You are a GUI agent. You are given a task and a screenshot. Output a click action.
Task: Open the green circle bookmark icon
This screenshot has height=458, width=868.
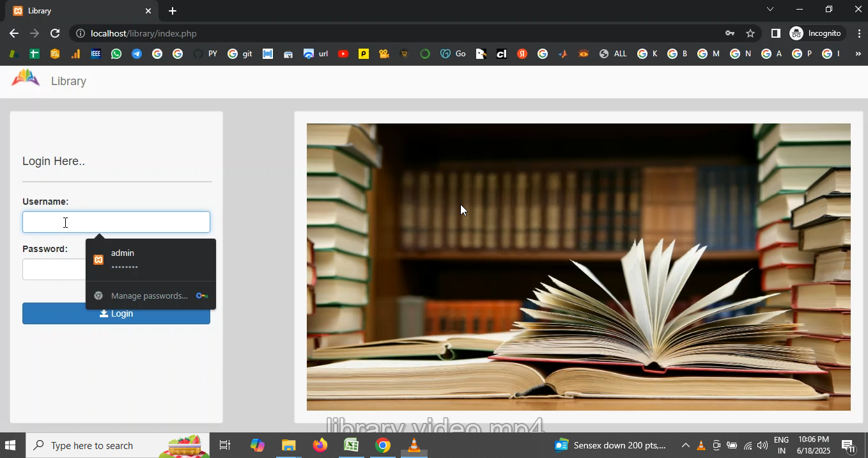click(425, 54)
